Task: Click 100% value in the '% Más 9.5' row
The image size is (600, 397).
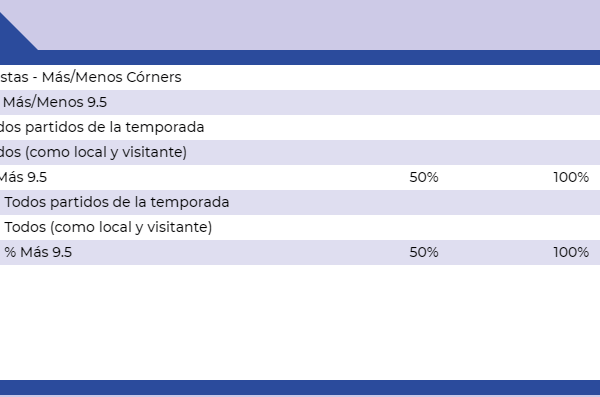Action: [x=571, y=252]
